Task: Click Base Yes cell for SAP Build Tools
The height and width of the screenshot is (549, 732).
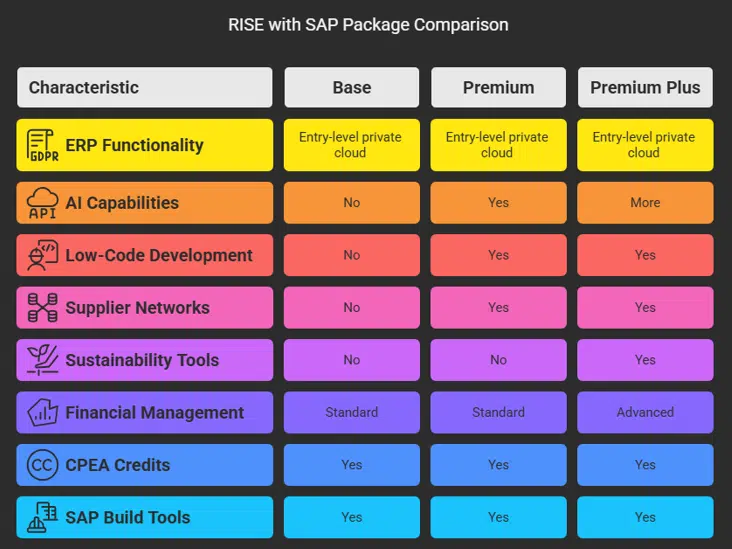Action: point(352,517)
